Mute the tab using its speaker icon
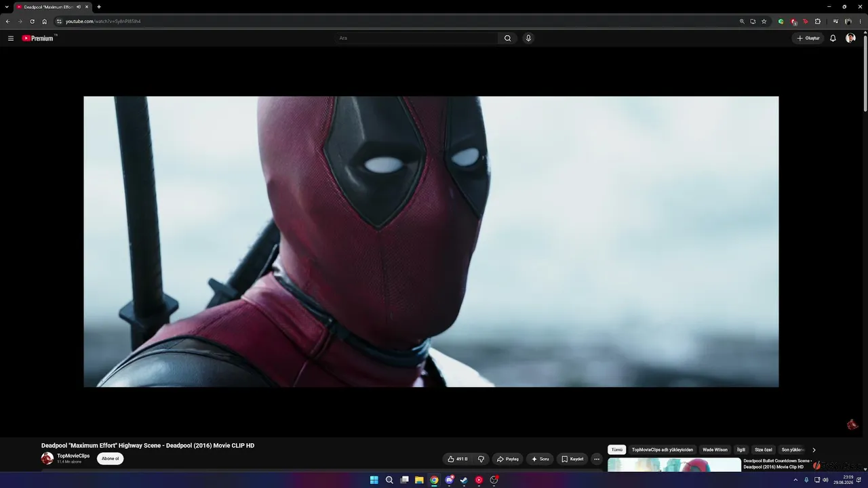The image size is (868, 488). 79,7
